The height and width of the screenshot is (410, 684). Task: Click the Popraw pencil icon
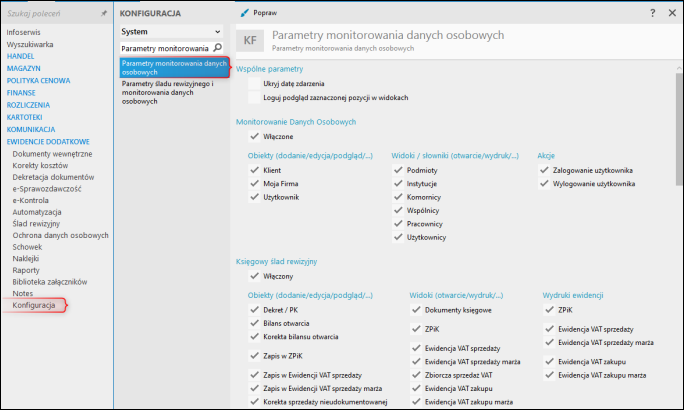click(244, 12)
